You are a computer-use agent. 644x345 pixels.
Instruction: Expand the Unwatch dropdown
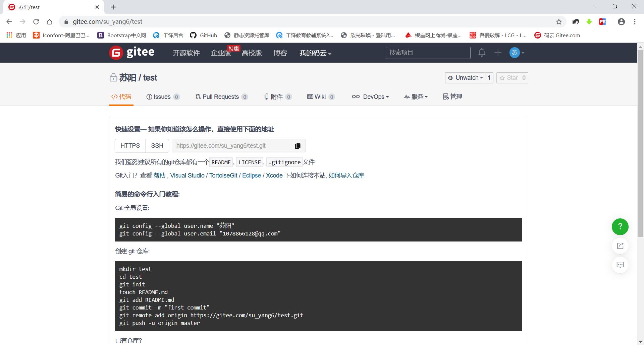[x=465, y=78]
